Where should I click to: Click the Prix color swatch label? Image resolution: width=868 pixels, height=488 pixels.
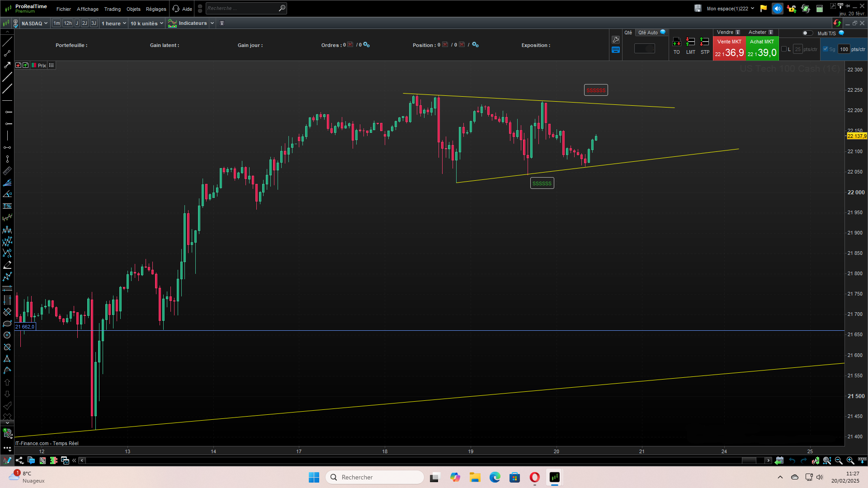coord(42,66)
